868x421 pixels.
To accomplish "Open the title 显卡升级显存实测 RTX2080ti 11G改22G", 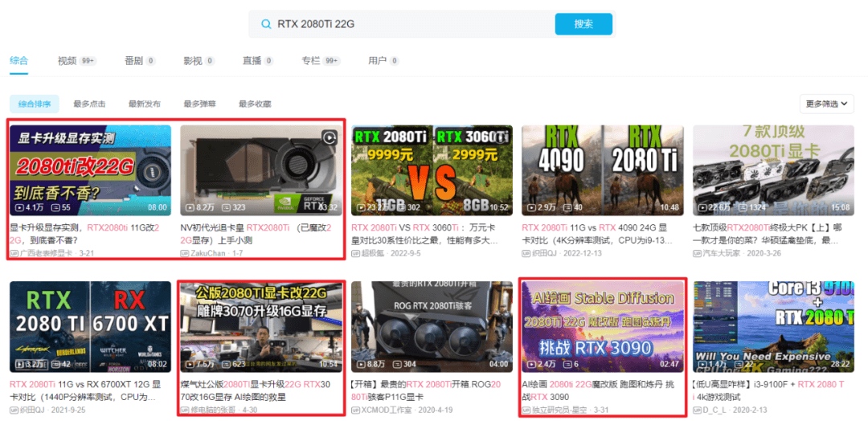I will [84, 234].
